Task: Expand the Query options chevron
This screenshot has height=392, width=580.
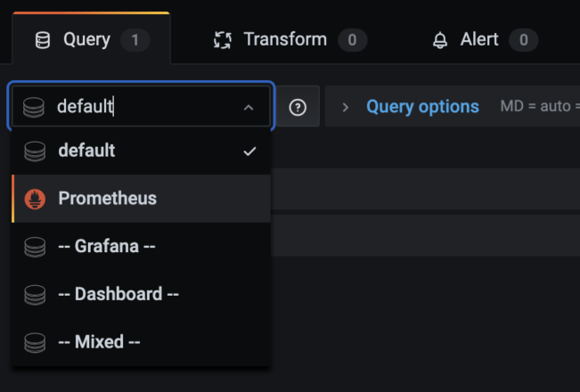Action: tap(345, 107)
